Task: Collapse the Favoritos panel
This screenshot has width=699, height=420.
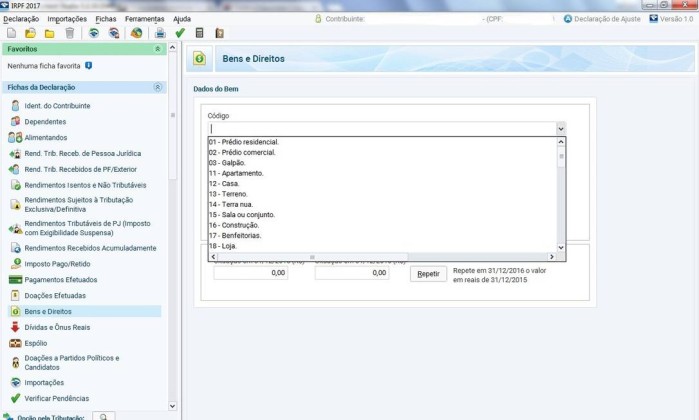Action: coord(158,49)
